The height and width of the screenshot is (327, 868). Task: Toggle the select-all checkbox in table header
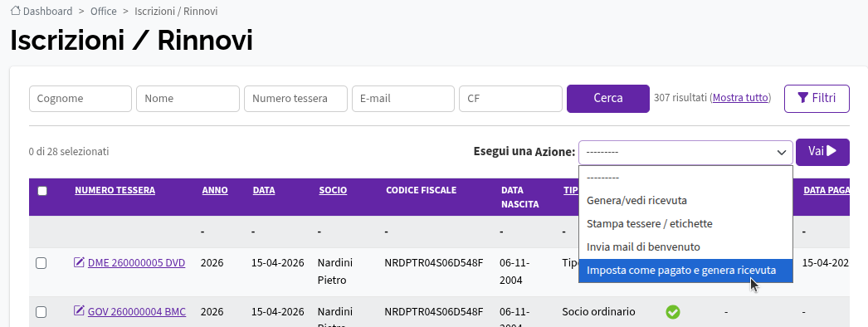(x=42, y=191)
